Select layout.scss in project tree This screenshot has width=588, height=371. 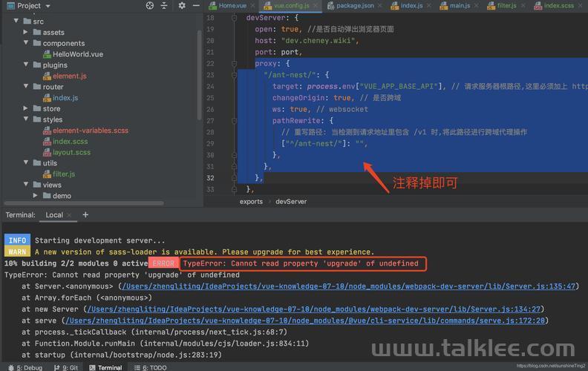coord(71,152)
